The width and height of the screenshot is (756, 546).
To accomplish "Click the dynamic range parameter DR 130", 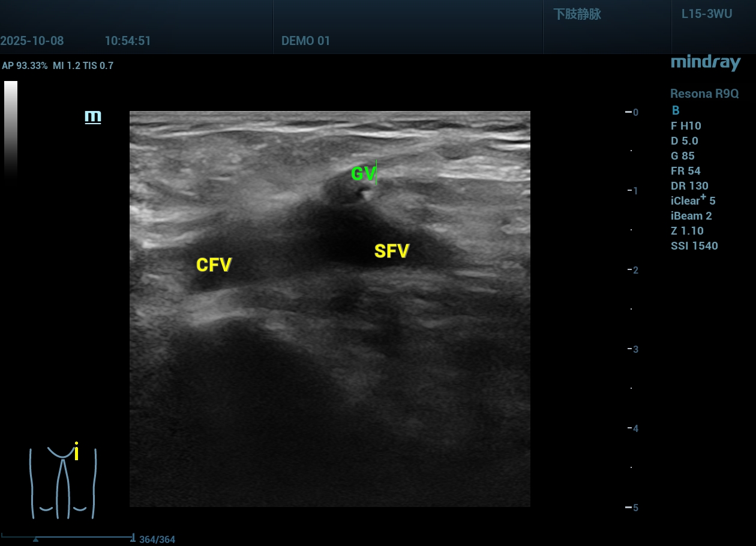I will click(689, 186).
